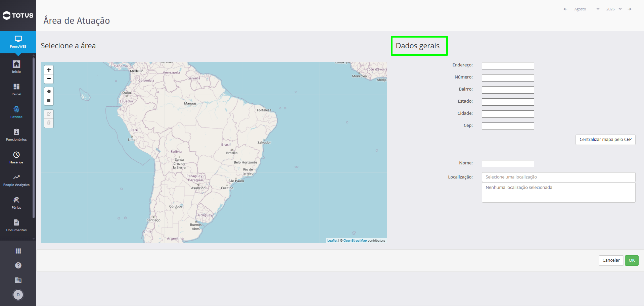Click the Santiago label on the map
The height and width of the screenshot is (306, 644).
click(x=153, y=220)
